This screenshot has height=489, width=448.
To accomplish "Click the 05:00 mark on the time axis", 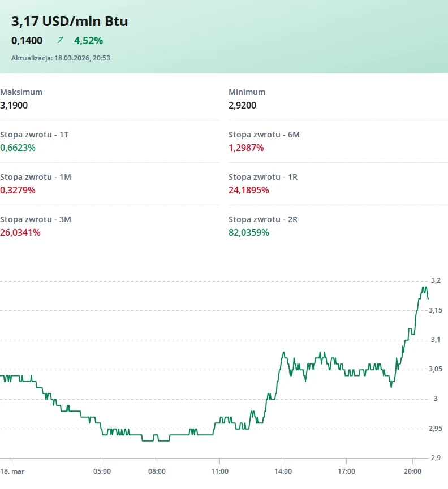I will click(x=102, y=471).
